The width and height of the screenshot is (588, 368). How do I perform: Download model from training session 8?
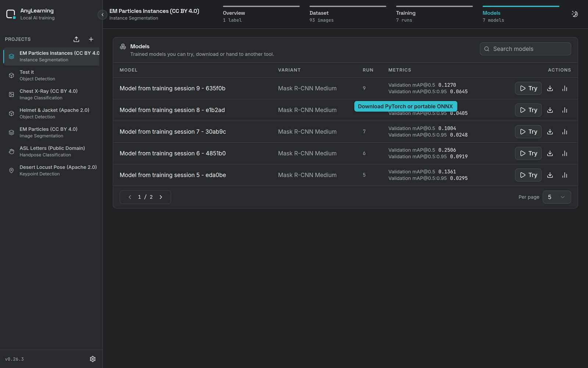coord(550,110)
